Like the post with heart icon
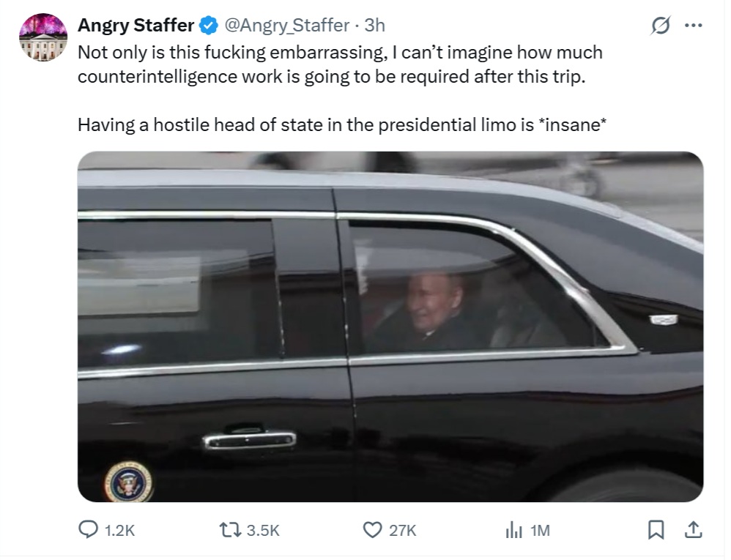This screenshot has height=560, width=731. click(x=373, y=530)
